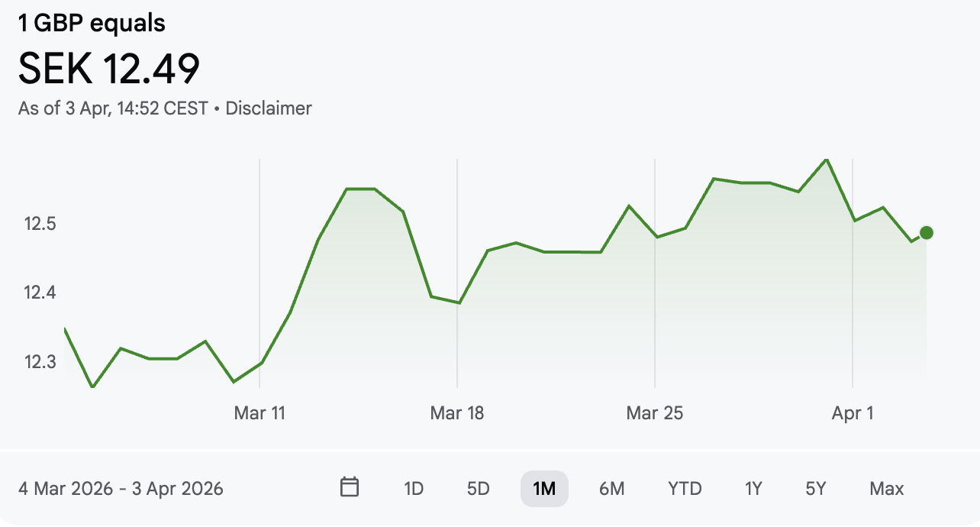
Task: Click the 'SEK 12.49' exchange rate value
Action: click(x=109, y=68)
